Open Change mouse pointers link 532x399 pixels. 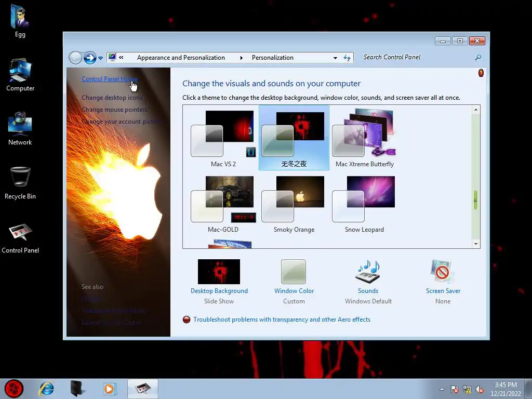click(114, 110)
